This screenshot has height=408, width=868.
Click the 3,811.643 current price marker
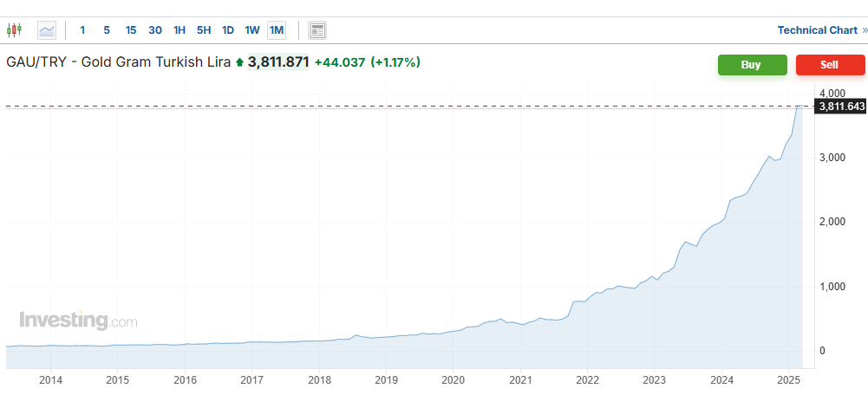click(840, 107)
